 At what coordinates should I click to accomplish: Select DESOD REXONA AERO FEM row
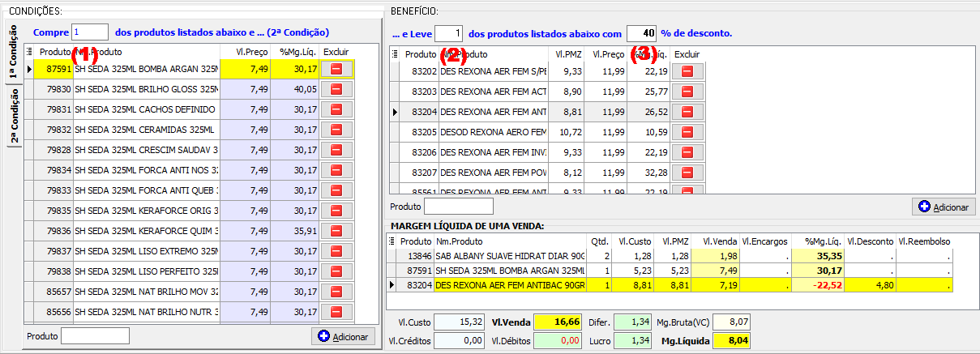(547, 132)
